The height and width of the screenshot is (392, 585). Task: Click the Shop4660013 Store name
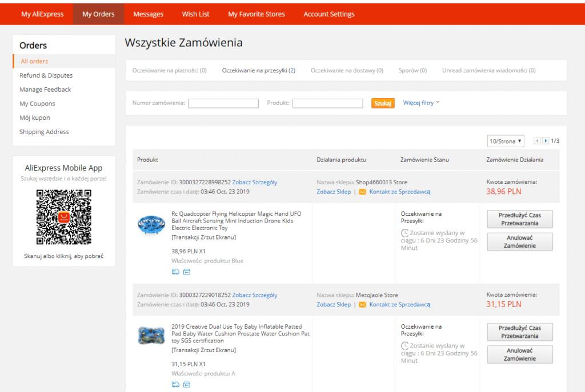pos(381,182)
